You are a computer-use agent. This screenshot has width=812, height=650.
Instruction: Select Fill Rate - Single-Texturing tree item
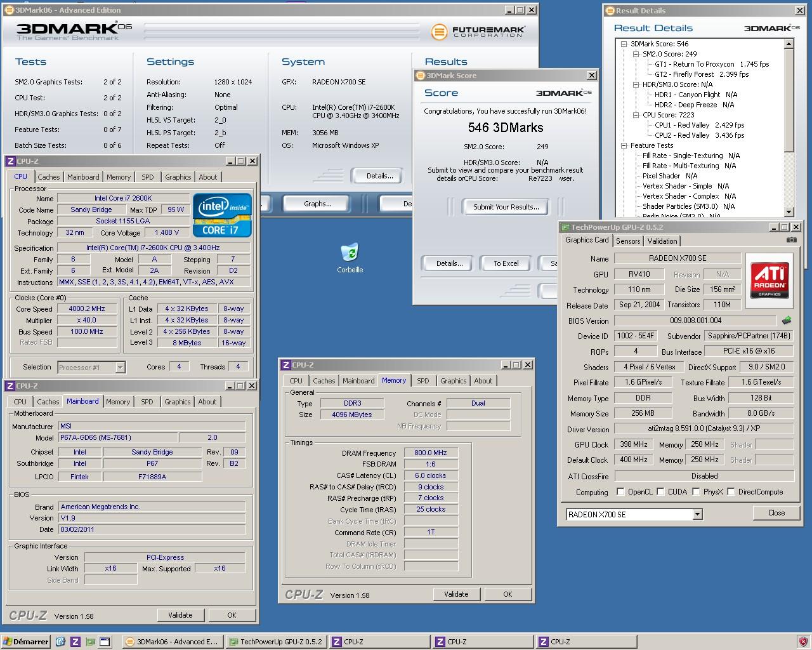(691, 156)
